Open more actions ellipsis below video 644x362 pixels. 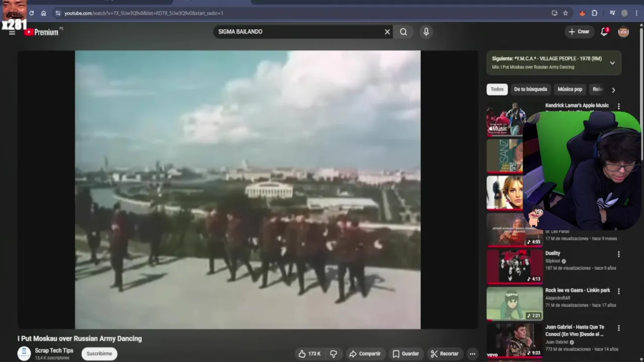(x=472, y=354)
